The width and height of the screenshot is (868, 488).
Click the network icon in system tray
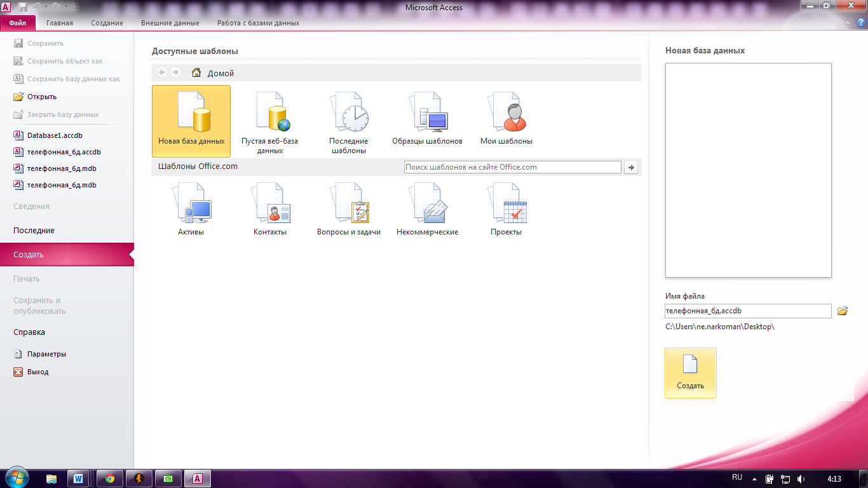point(785,478)
